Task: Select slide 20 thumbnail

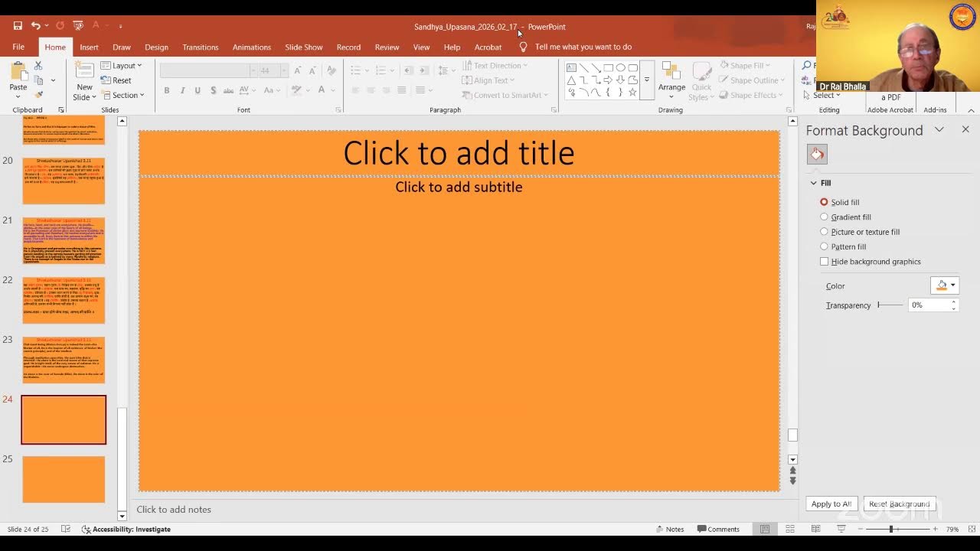Action: pos(64,181)
